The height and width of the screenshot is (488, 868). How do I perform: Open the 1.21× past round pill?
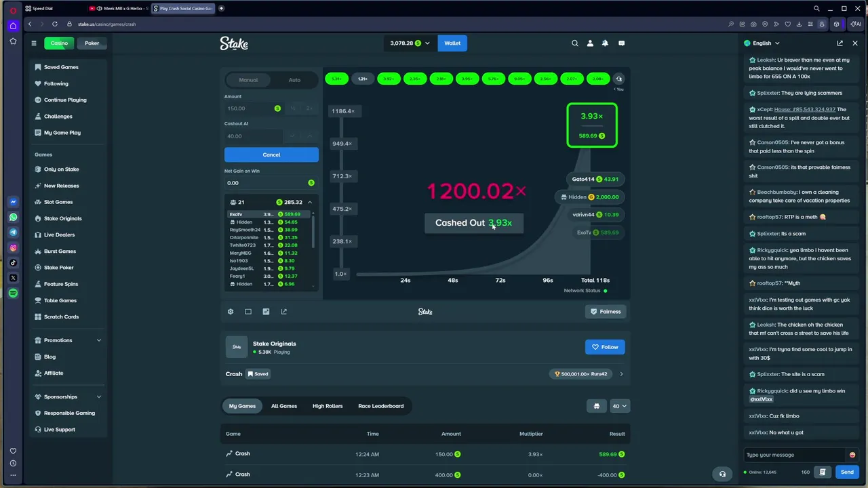363,79
